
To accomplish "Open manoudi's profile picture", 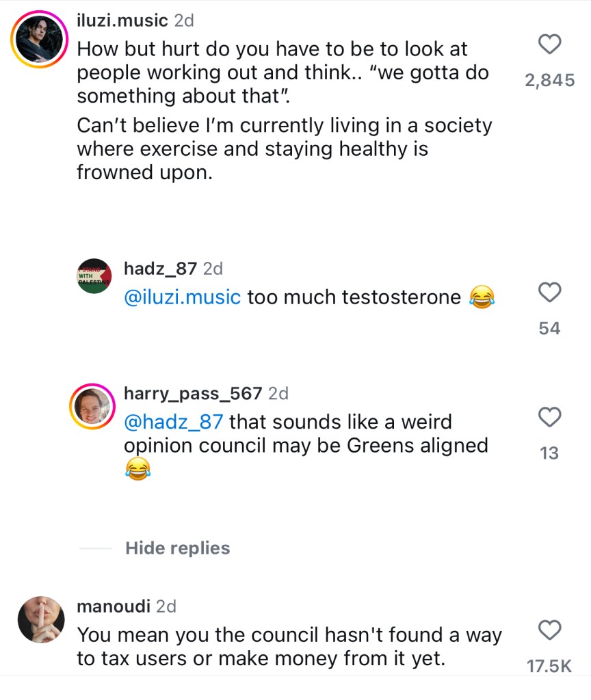I will [x=41, y=619].
